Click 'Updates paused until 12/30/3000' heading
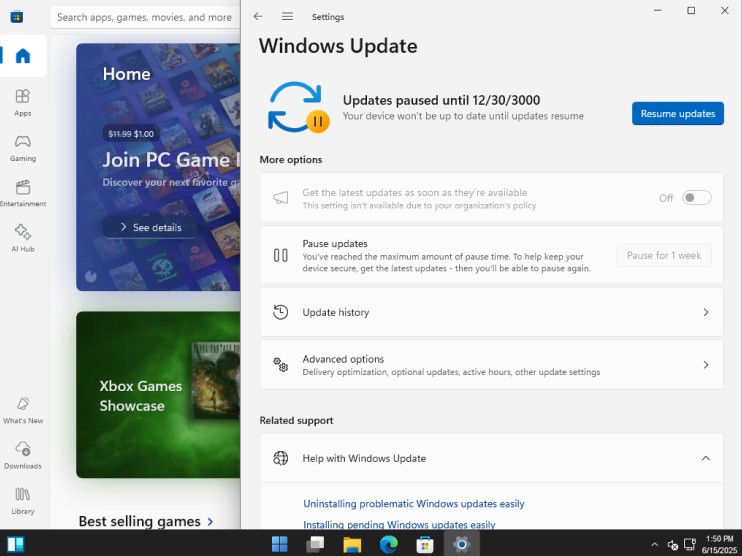 click(442, 100)
